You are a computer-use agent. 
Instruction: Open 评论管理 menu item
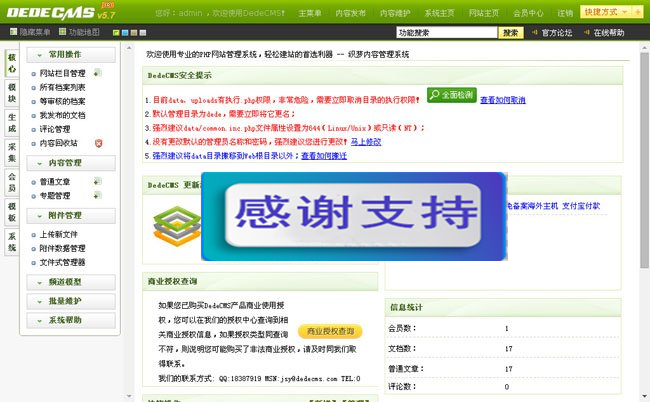(55, 129)
